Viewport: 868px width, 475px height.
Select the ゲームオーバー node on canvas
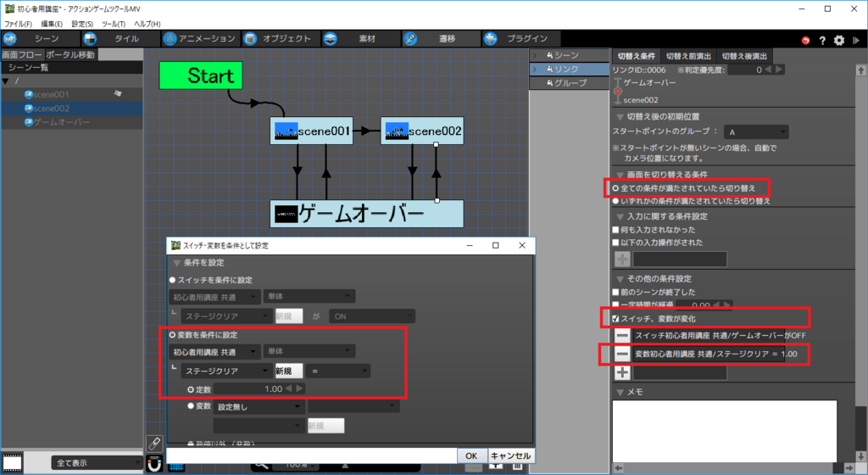[366, 214]
